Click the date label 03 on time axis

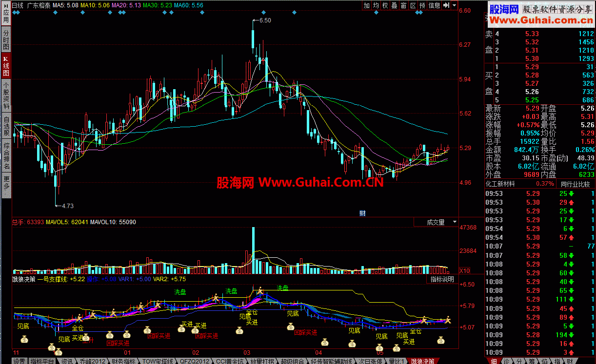[x=247, y=352]
